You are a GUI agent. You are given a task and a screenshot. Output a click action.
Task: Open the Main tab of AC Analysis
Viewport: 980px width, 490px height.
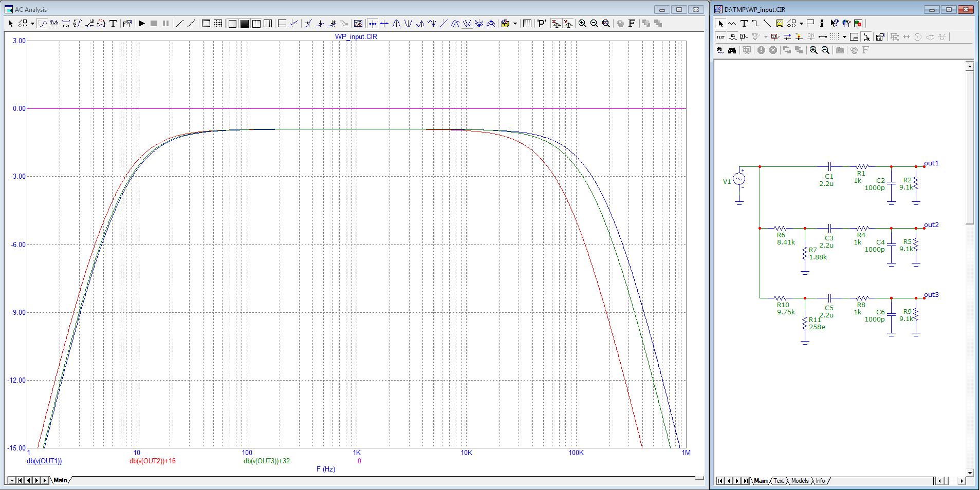(x=61, y=480)
